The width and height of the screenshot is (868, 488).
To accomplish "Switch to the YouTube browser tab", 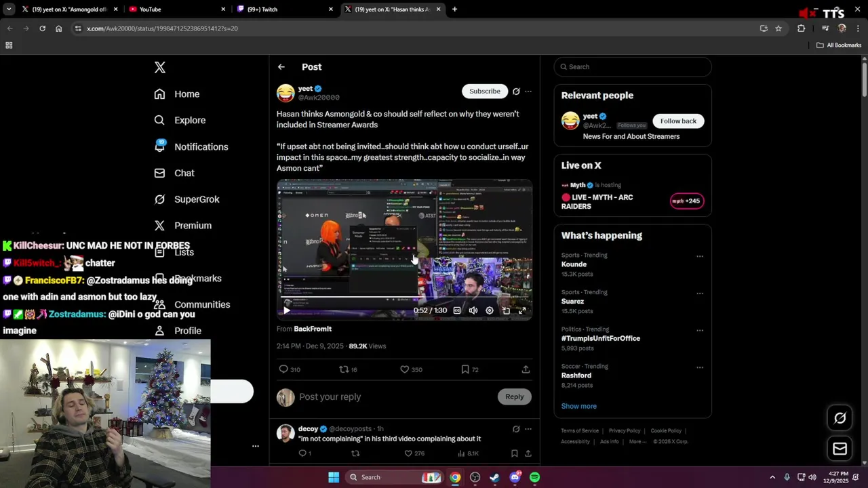I will (176, 9).
